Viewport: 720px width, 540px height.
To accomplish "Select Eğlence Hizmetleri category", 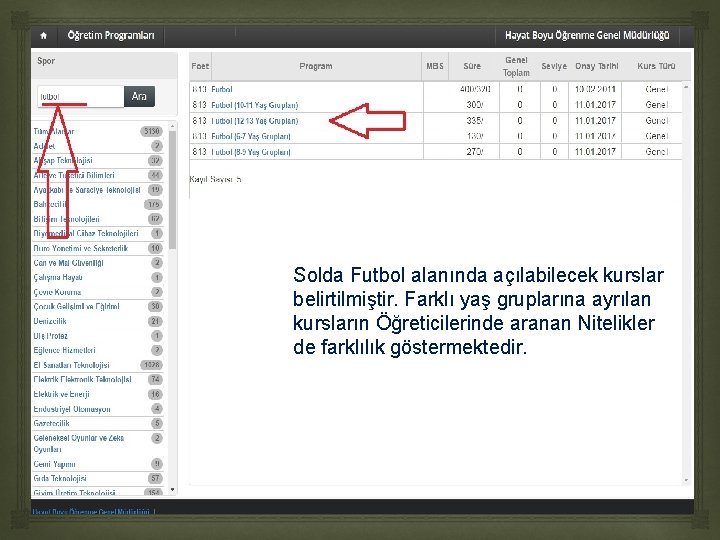I will coord(64,350).
